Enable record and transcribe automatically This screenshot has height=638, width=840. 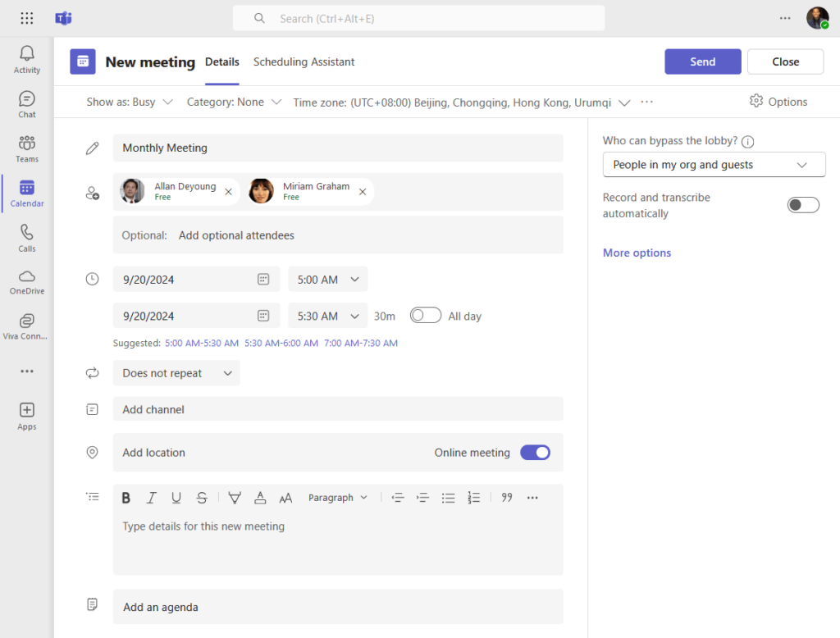pyautogui.click(x=803, y=205)
